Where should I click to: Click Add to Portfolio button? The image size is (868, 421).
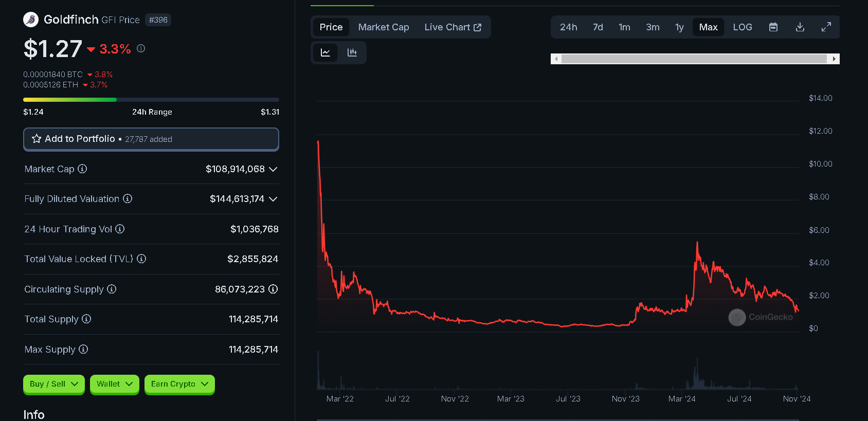(x=151, y=139)
